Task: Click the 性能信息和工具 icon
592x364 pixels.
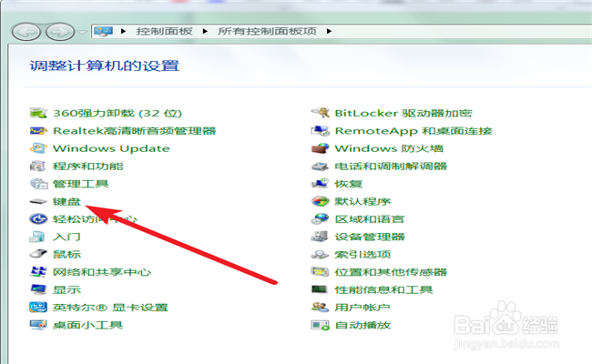Action: click(321, 289)
